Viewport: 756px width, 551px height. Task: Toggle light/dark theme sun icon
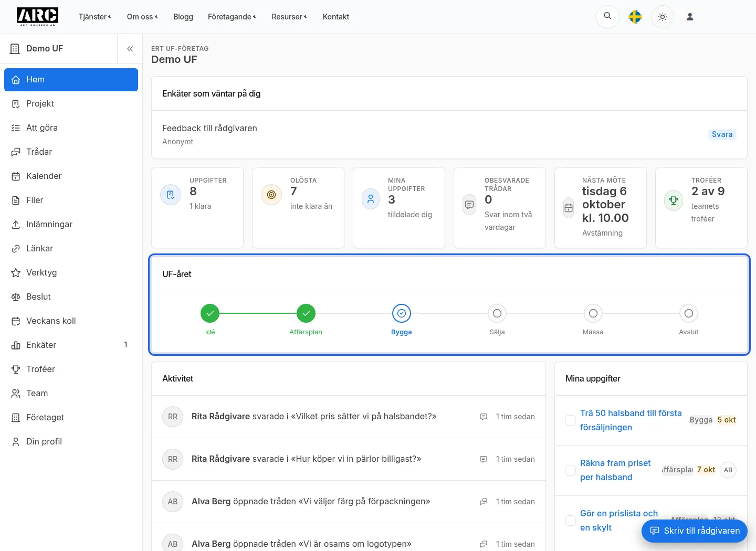click(x=663, y=17)
